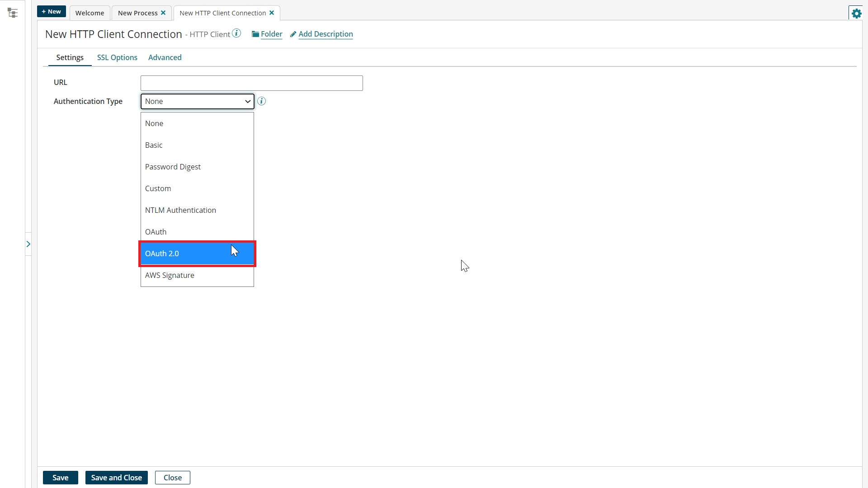The height and width of the screenshot is (488, 868).
Task: Click the Close button at the bottom
Action: click(x=172, y=477)
